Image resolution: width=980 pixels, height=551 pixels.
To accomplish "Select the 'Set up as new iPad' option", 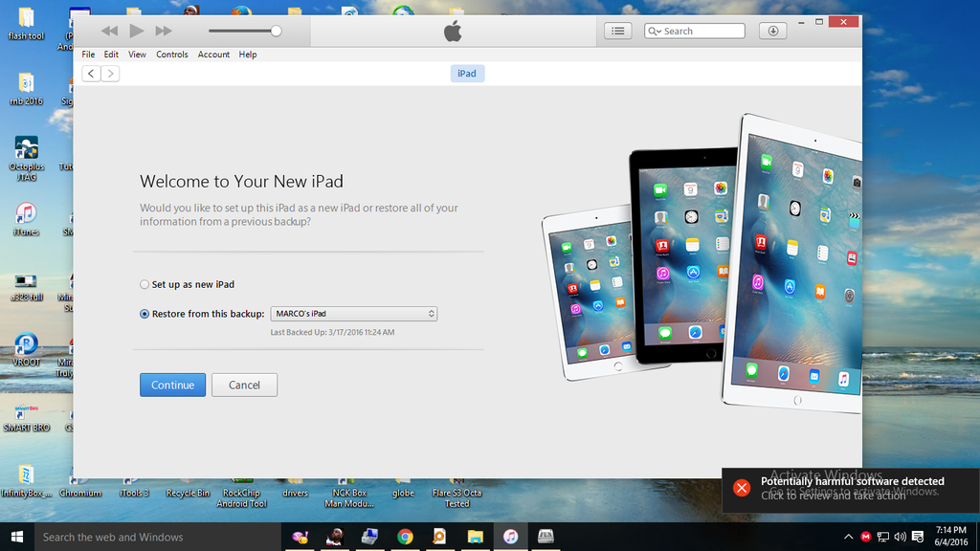I will (145, 284).
